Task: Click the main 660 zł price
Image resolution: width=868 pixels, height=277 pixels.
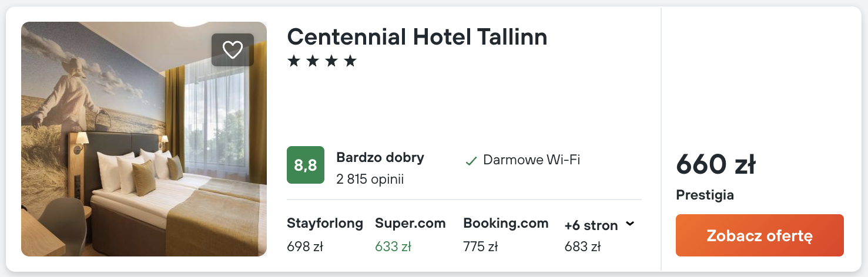Action: (715, 164)
